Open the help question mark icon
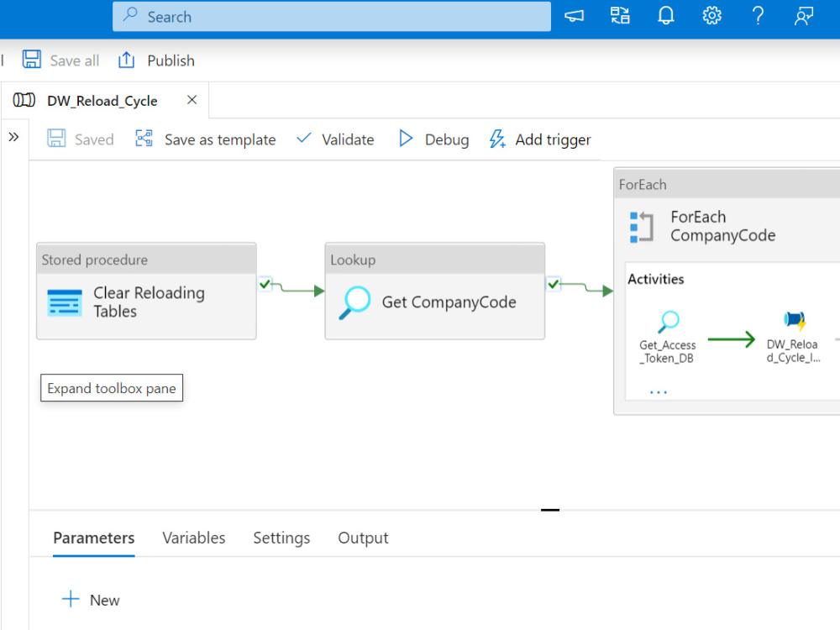Viewport: 840px width, 630px height. (758, 15)
